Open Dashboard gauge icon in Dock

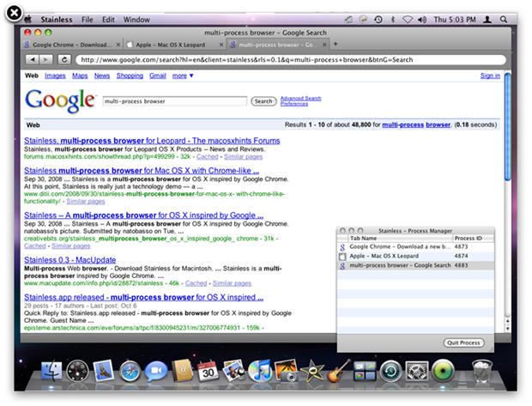click(77, 371)
